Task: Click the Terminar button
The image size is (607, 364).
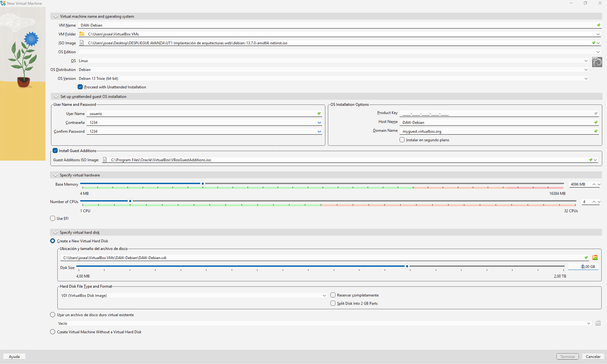Action: 567,356
